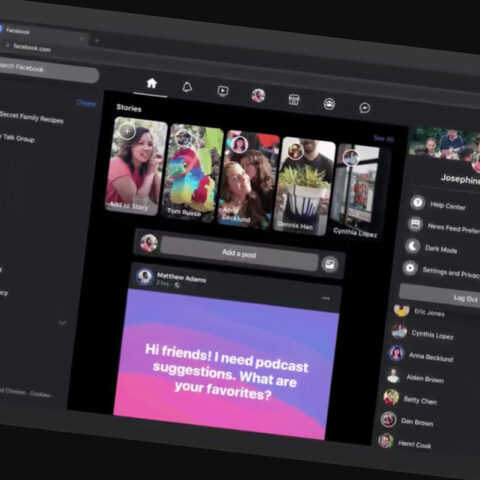The height and width of the screenshot is (480, 480).
Task: Click the podcast suggestions post image
Action: (226, 364)
